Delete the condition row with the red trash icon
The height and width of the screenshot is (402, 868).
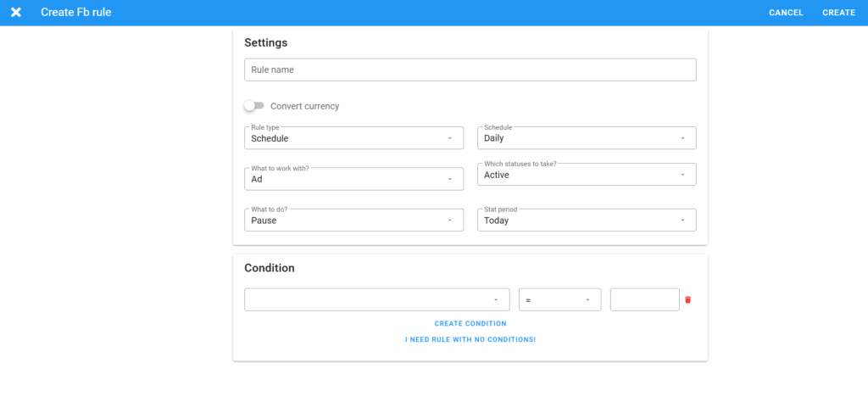tap(688, 299)
